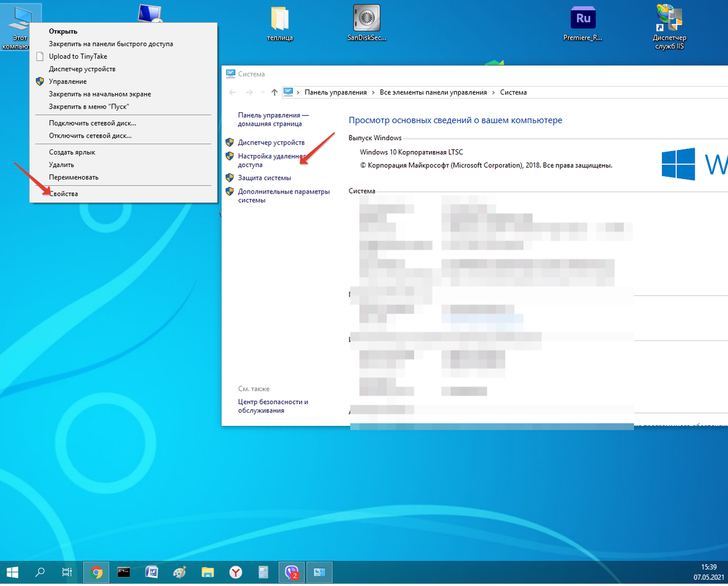The width and height of the screenshot is (728, 586).
Task: Choose 'Закрепить на начальном экране'
Action: (123, 94)
